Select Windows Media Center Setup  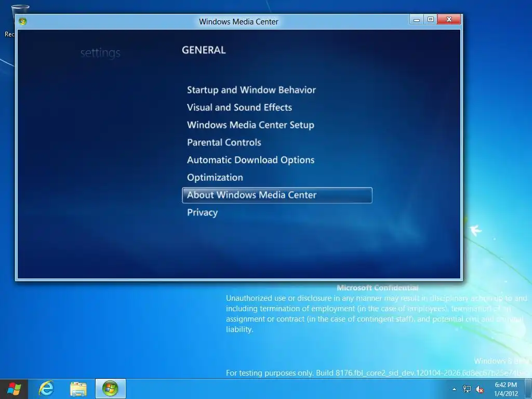pos(250,125)
